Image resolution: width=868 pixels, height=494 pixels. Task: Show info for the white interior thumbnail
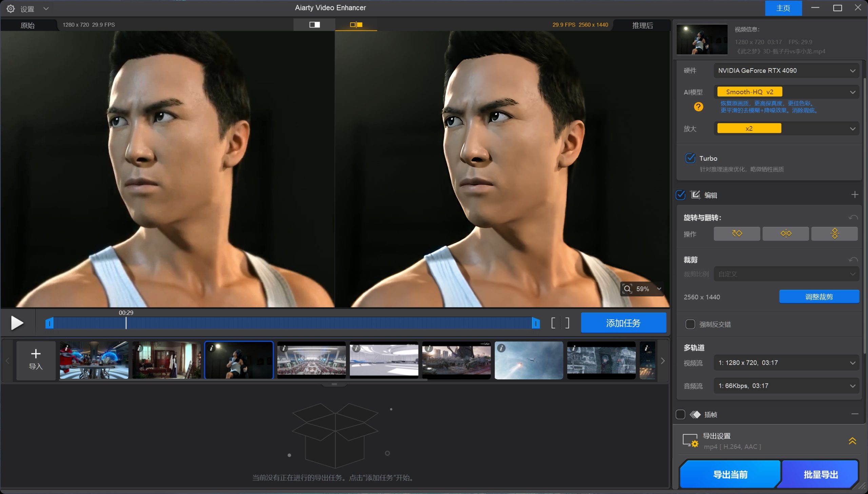coord(356,348)
